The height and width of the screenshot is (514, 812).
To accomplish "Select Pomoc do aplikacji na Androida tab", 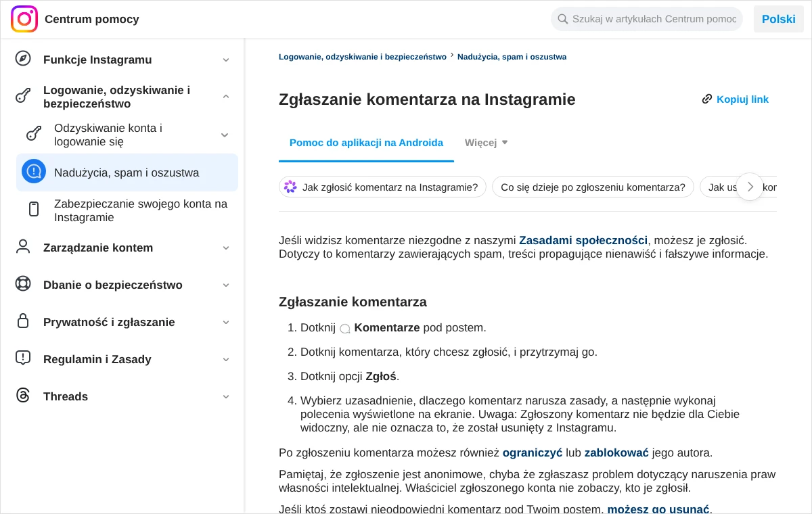I will point(366,143).
